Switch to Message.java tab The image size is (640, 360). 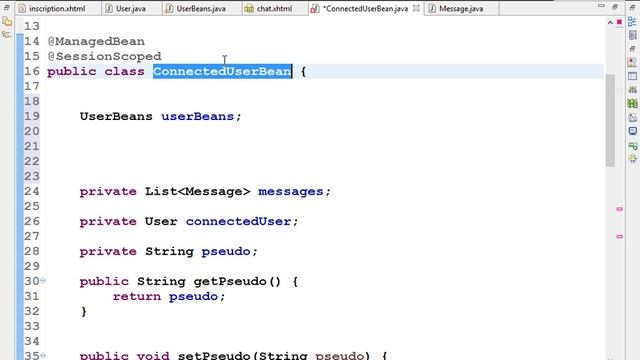[x=456, y=9]
